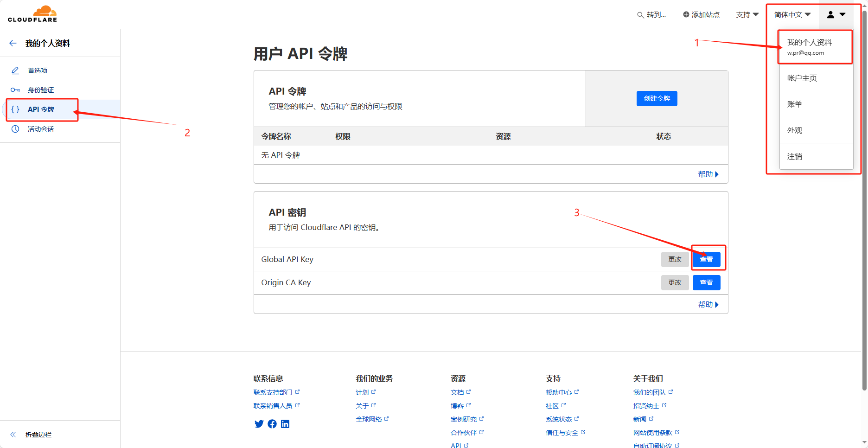This screenshot has width=868, height=448.
Task: Click external link icon beside 文档
Action: coord(468,392)
